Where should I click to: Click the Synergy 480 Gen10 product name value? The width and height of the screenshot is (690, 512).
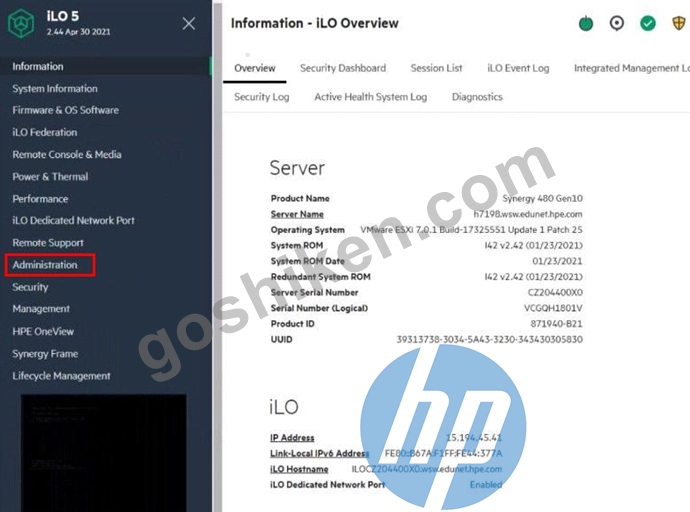pos(543,198)
